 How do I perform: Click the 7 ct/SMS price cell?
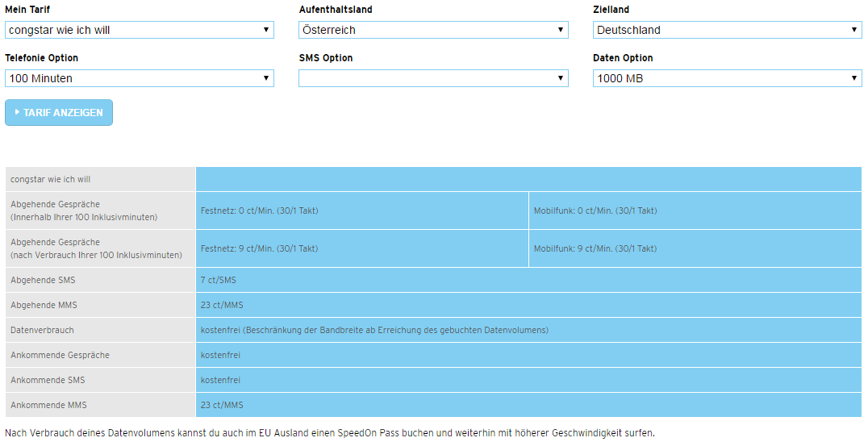tap(219, 280)
